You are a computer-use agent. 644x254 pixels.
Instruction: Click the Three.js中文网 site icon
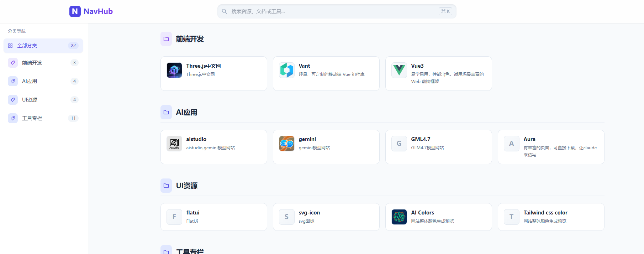(x=174, y=70)
